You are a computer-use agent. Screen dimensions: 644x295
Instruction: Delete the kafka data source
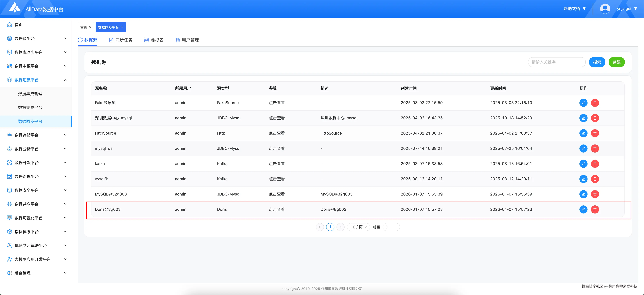595,164
